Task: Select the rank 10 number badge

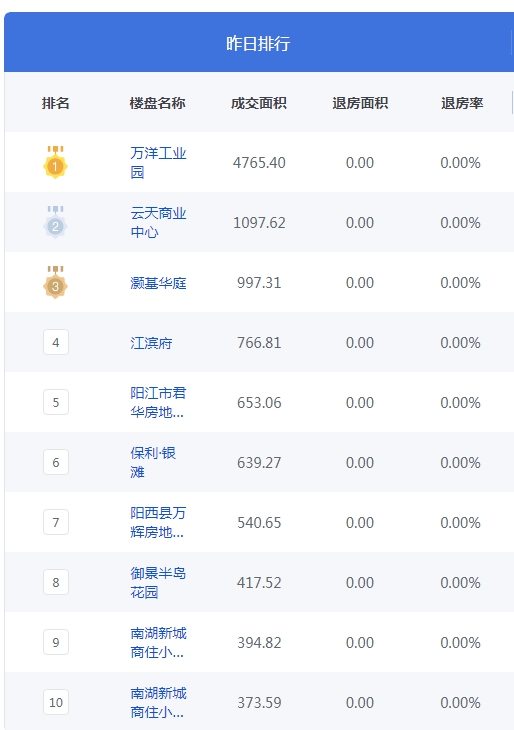Action: click(x=56, y=702)
